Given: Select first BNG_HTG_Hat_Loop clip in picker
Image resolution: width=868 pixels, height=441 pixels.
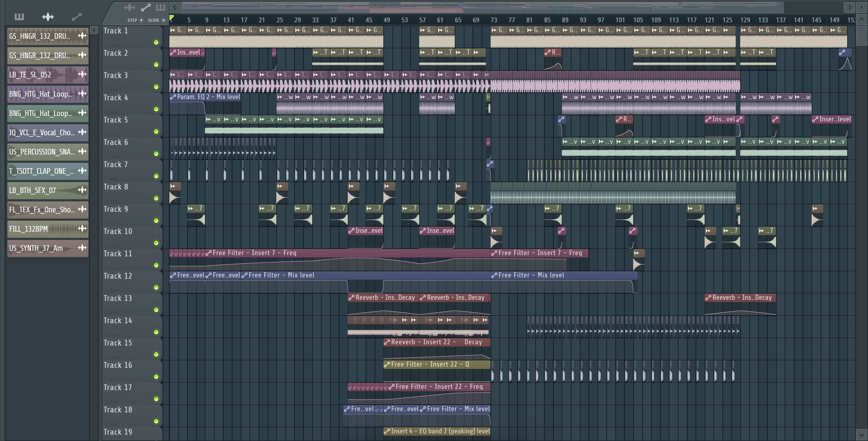Looking at the screenshot, I should pyautogui.click(x=48, y=94).
